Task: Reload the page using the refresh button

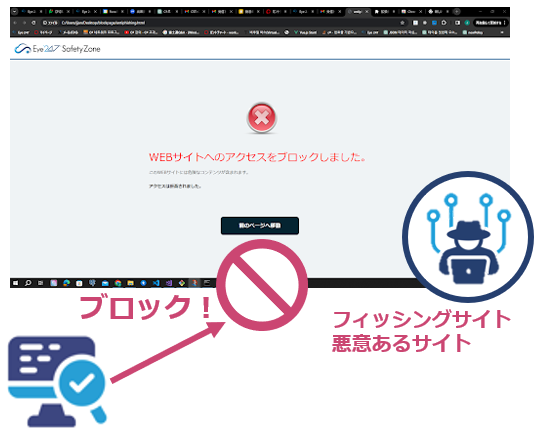Action: [33, 23]
